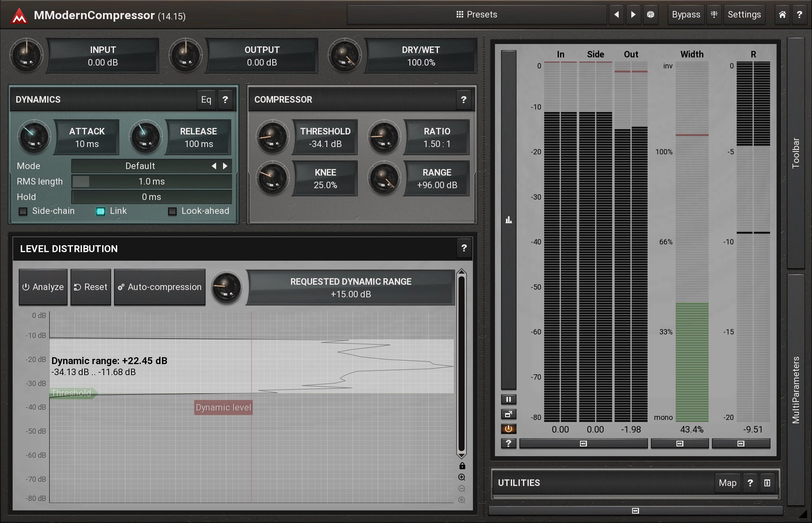
Task: Enable the Look-ahead checkbox
Action: pos(173,211)
